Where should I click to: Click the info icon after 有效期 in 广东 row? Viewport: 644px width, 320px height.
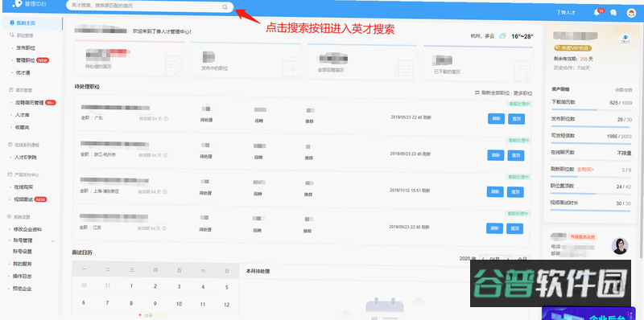click(x=166, y=118)
